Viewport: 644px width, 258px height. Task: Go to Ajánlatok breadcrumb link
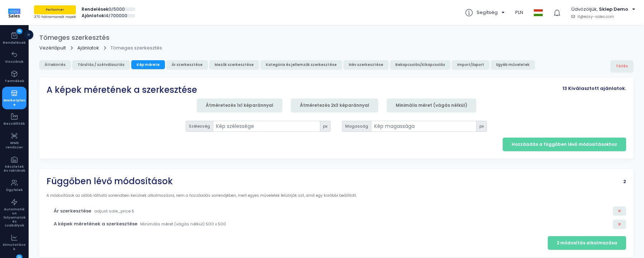pyautogui.click(x=88, y=48)
